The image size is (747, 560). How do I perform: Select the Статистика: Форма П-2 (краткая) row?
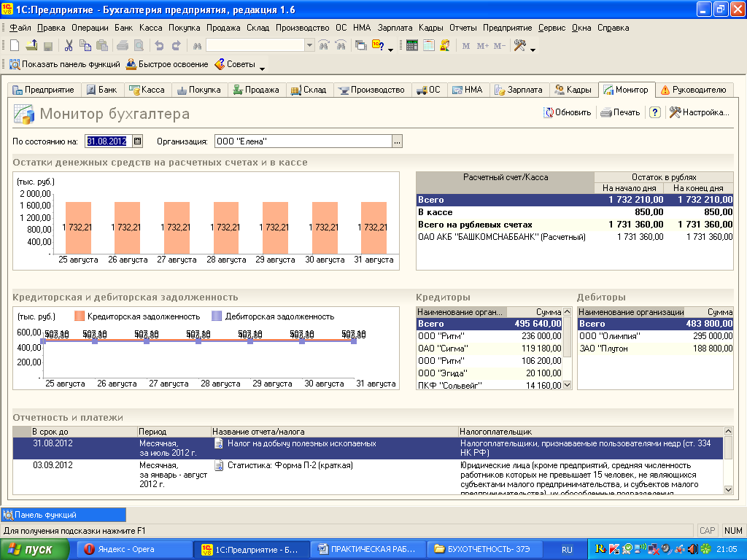pyautogui.click(x=368, y=477)
